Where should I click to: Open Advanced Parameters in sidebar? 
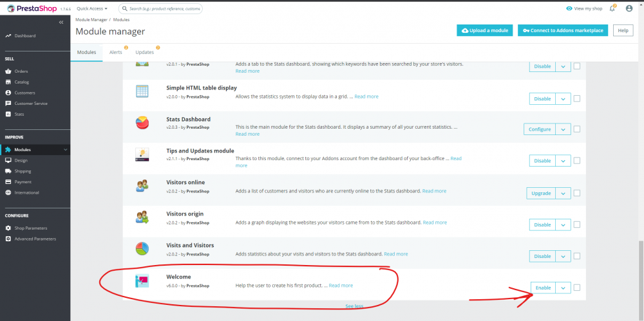click(x=35, y=239)
